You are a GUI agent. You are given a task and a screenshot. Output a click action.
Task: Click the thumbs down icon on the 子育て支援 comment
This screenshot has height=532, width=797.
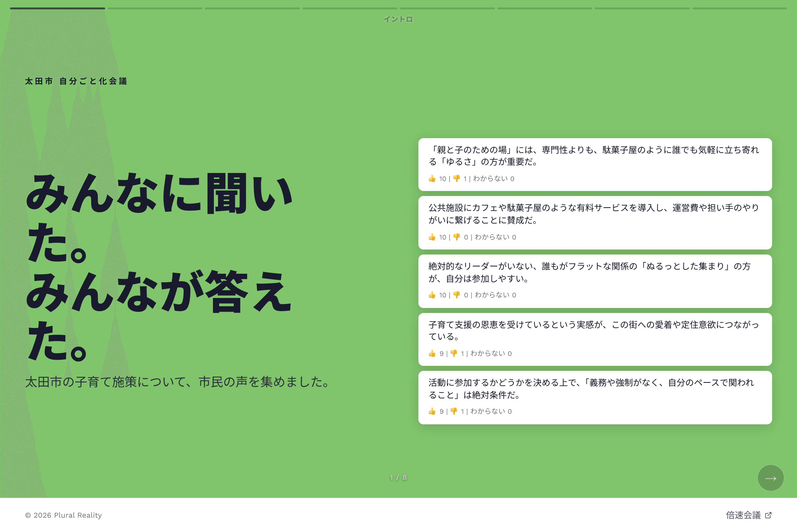(454, 353)
